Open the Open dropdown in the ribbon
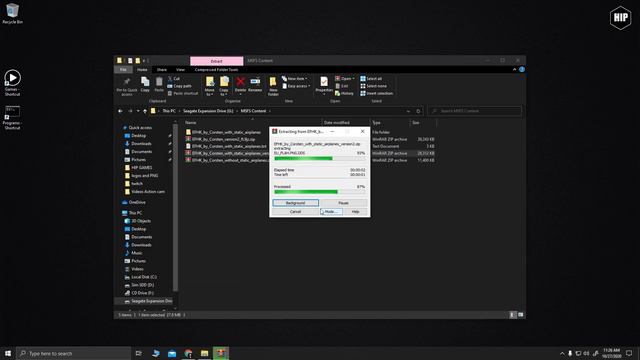Image resolution: width=640 pixels, height=360 pixels. 345,78
